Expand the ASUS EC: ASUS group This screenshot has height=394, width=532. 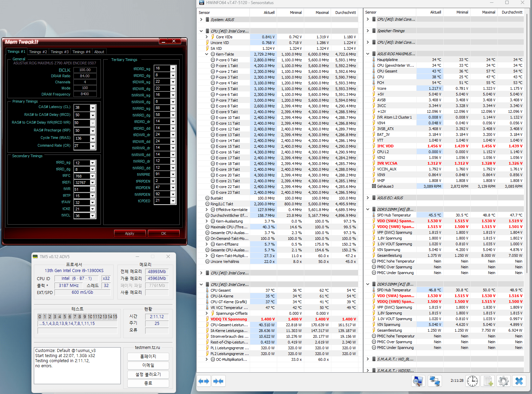pos(368,198)
